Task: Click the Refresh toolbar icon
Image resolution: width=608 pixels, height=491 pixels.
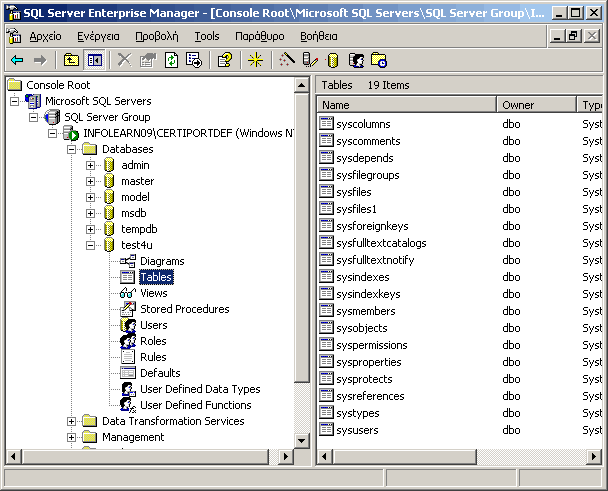Action: [x=171, y=60]
